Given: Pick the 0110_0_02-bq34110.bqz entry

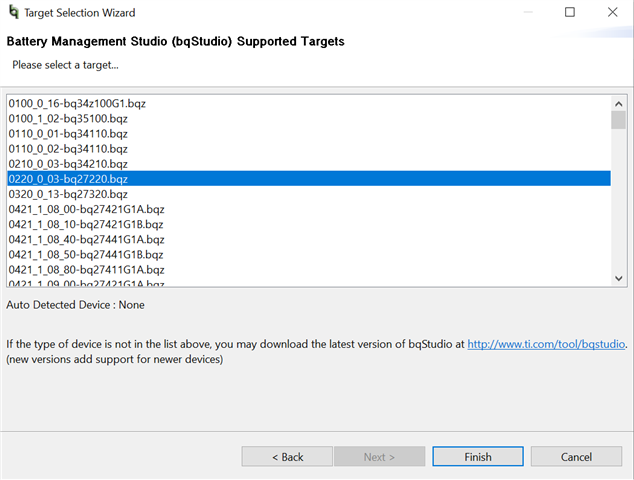Looking at the screenshot, I should (68, 148).
